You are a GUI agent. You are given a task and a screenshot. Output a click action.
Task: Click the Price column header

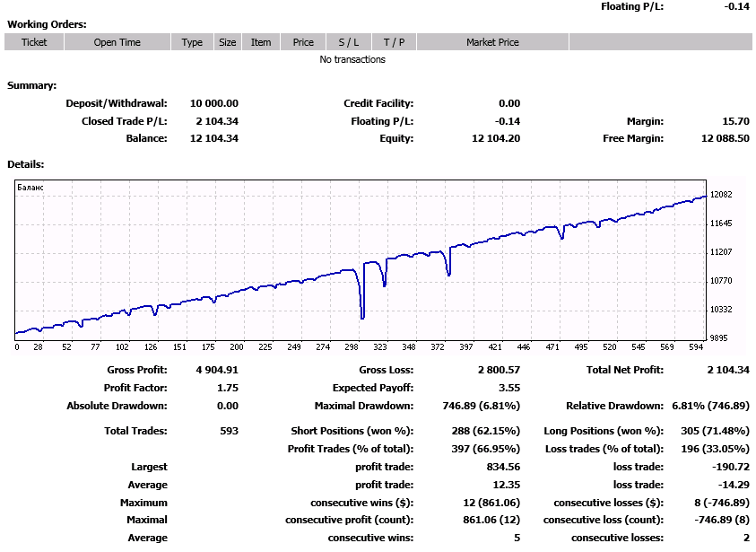pos(303,42)
